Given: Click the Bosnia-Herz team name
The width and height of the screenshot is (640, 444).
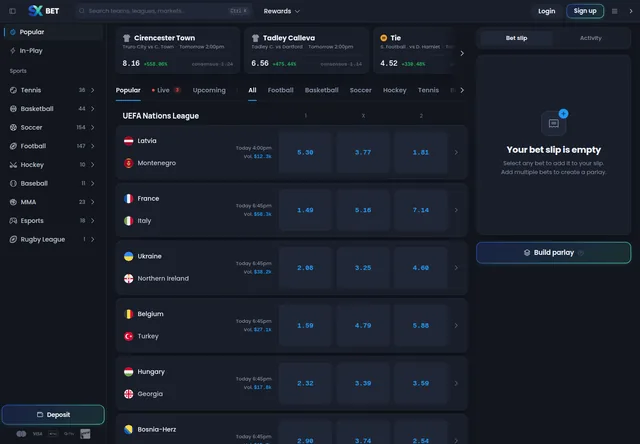Looking at the screenshot, I should point(157,429).
